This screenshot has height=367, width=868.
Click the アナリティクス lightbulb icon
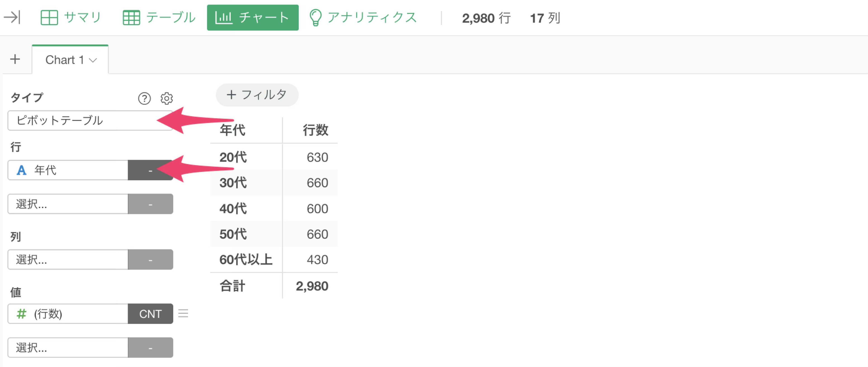[315, 17]
